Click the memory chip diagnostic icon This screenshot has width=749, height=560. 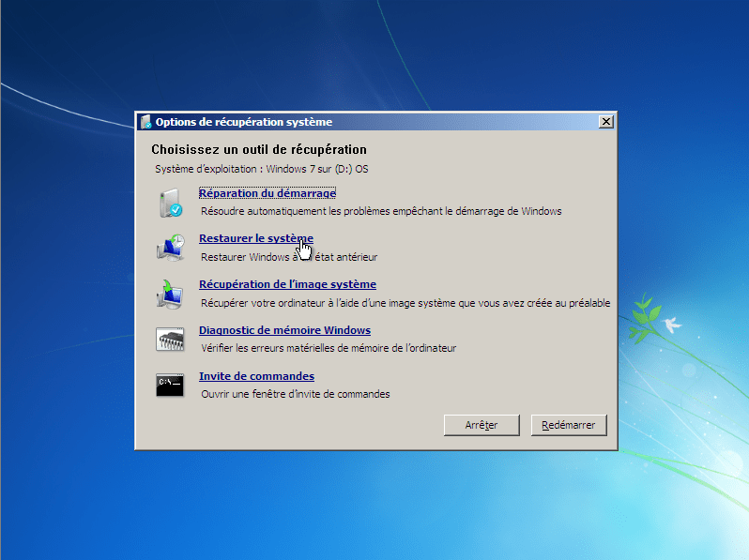[170, 340]
